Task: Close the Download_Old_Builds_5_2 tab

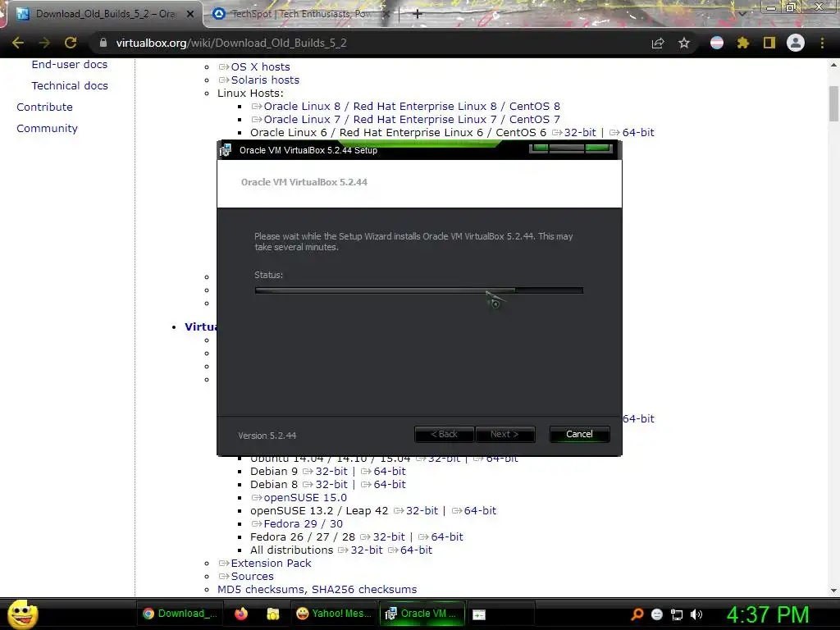Action: pyautogui.click(x=189, y=15)
